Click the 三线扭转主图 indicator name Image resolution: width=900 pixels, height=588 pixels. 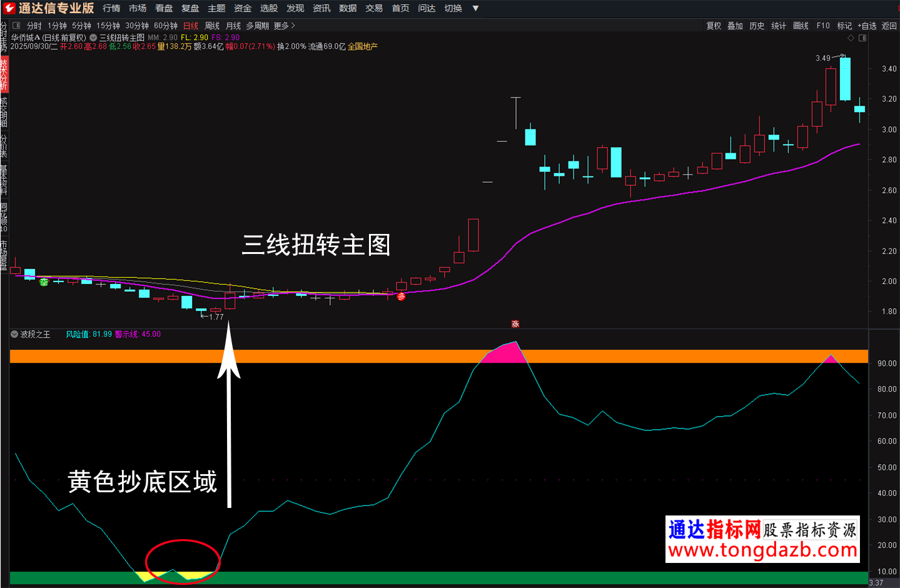(122, 38)
